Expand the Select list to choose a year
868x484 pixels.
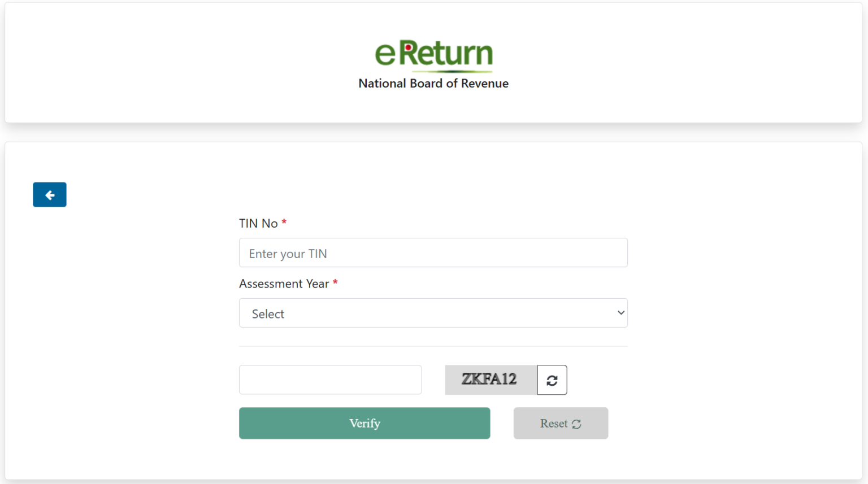point(433,313)
